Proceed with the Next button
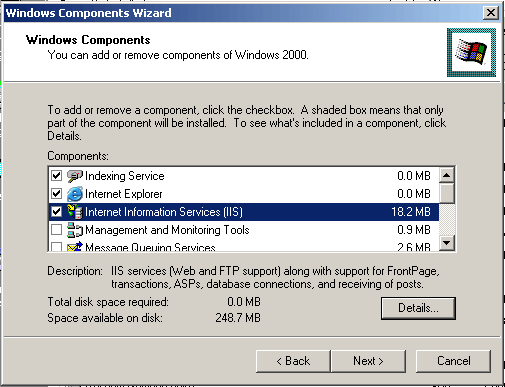 (368, 361)
